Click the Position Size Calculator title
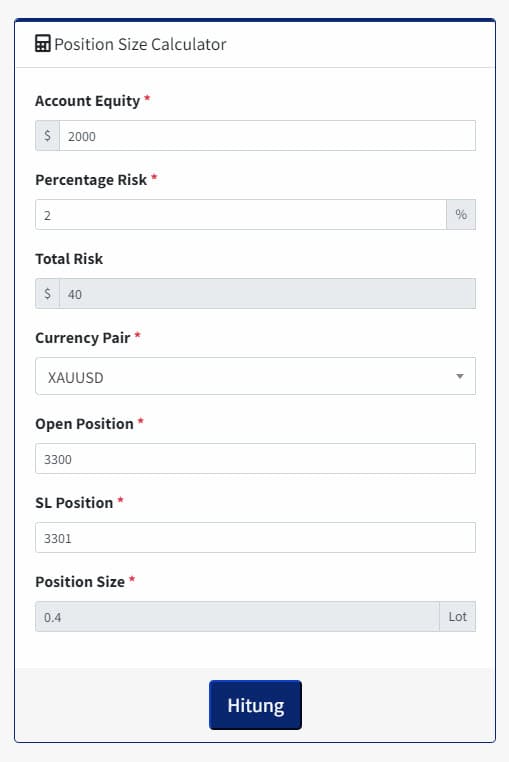 pos(140,44)
